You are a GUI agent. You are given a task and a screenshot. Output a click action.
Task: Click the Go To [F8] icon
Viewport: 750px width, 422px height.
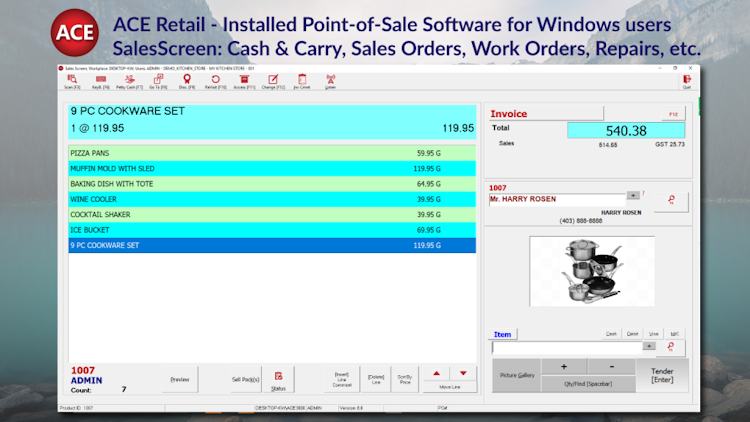158,82
